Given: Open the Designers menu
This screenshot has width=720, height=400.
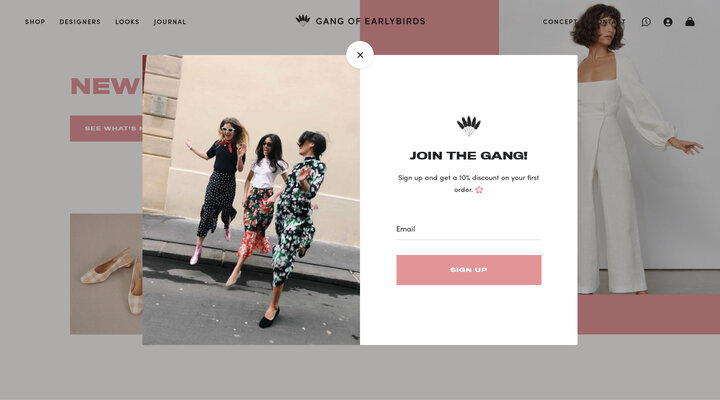Looking at the screenshot, I should pyautogui.click(x=80, y=22).
